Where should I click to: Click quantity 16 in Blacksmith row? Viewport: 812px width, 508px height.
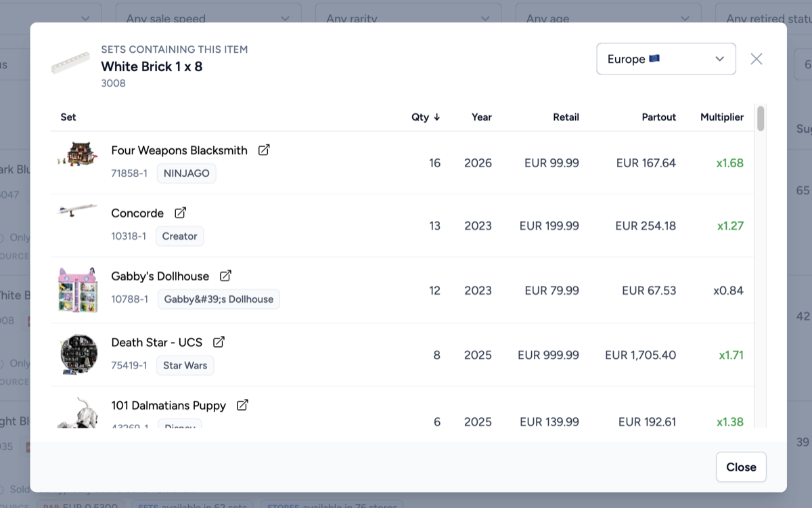[x=434, y=163]
